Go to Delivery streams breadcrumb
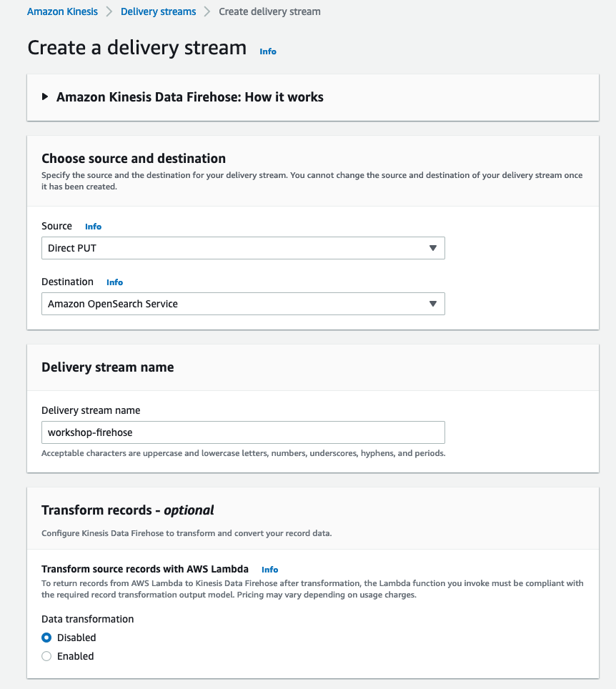 pyautogui.click(x=158, y=11)
